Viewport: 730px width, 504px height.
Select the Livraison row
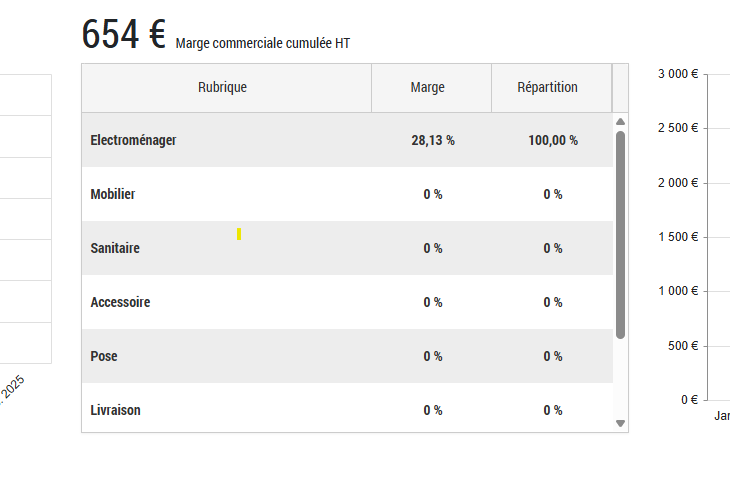tap(116, 411)
